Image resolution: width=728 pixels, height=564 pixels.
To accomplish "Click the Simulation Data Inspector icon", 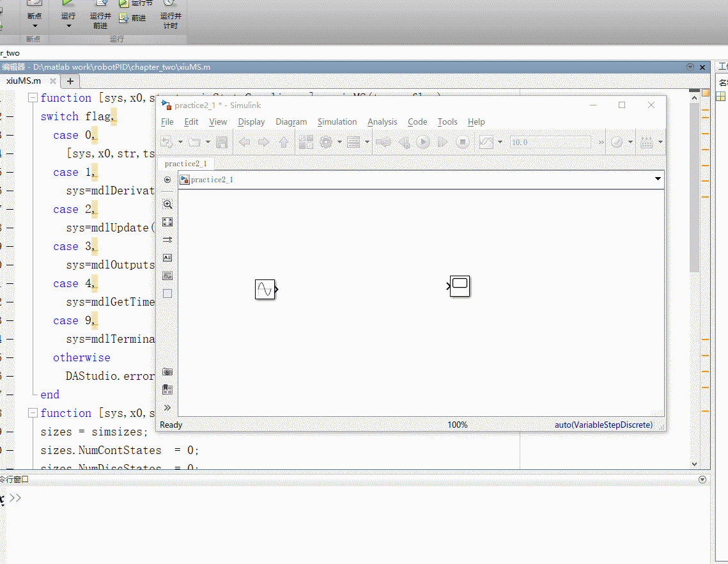I will (486, 142).
